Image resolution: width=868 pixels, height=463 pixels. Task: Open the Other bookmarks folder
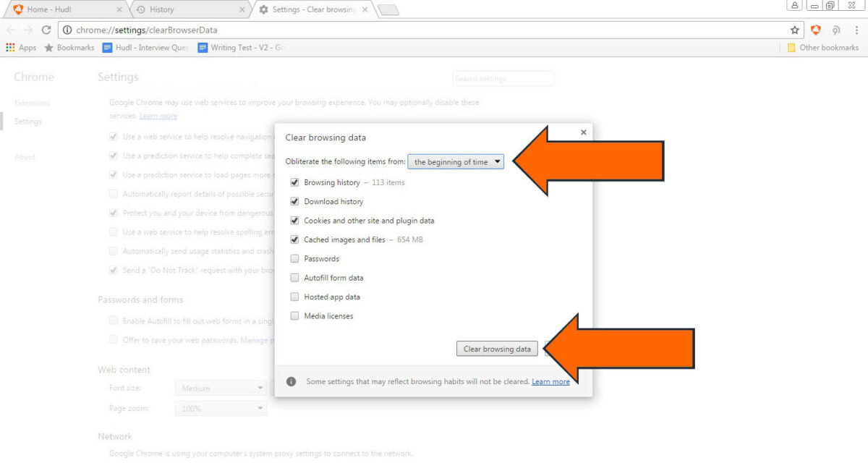822,48
